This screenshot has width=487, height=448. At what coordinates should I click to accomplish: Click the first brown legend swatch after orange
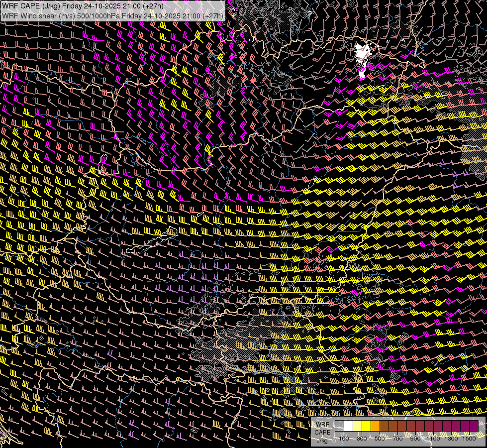(384, 426)
